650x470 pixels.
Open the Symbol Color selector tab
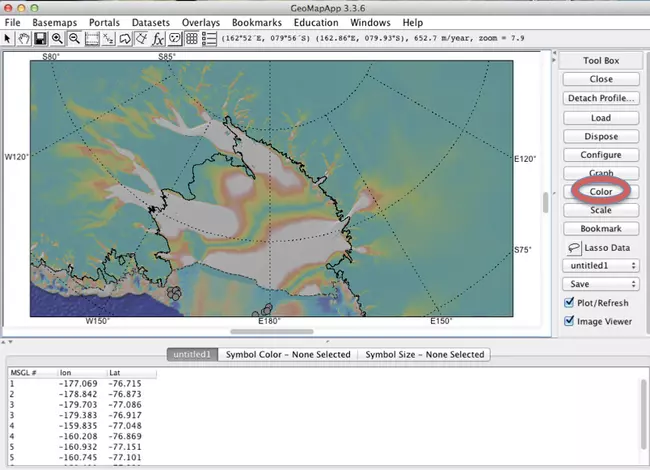click(x=288, y=354)
